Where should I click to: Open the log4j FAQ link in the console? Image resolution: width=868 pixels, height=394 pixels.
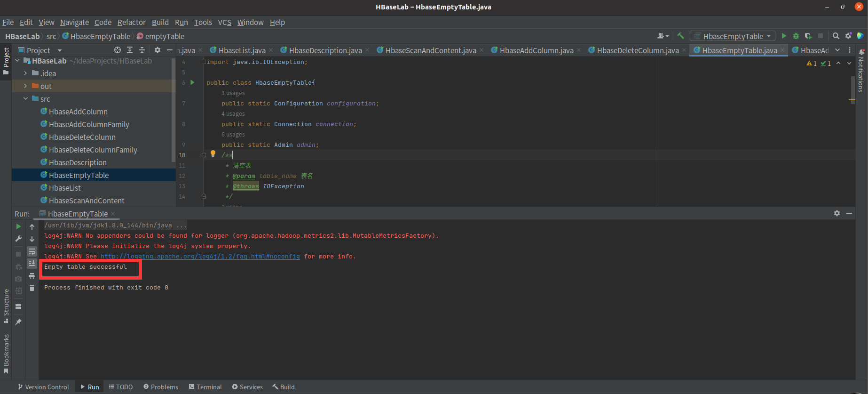tap(200, 257)
